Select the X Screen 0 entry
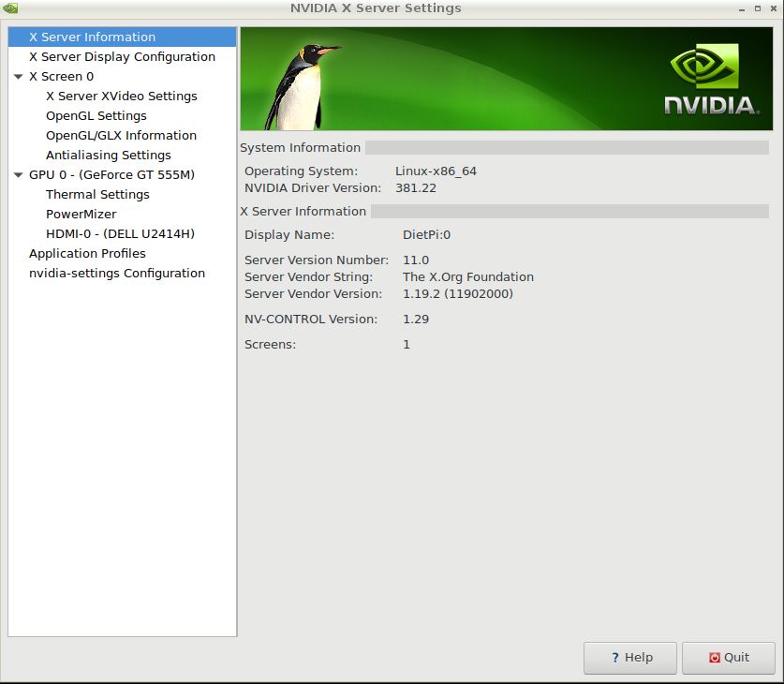Viewport: 784px width, 684px height. pyautogui.click(x=62, y=77)
